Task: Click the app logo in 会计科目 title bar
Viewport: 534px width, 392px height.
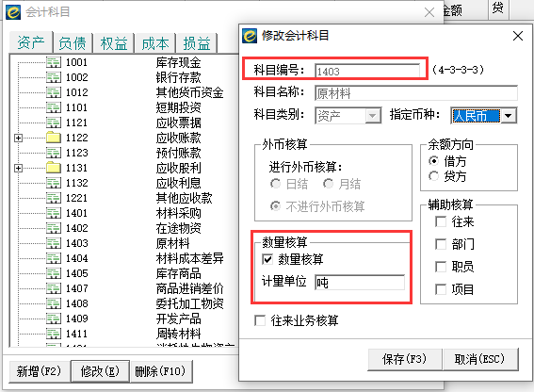Action: (x=13, y=12)
